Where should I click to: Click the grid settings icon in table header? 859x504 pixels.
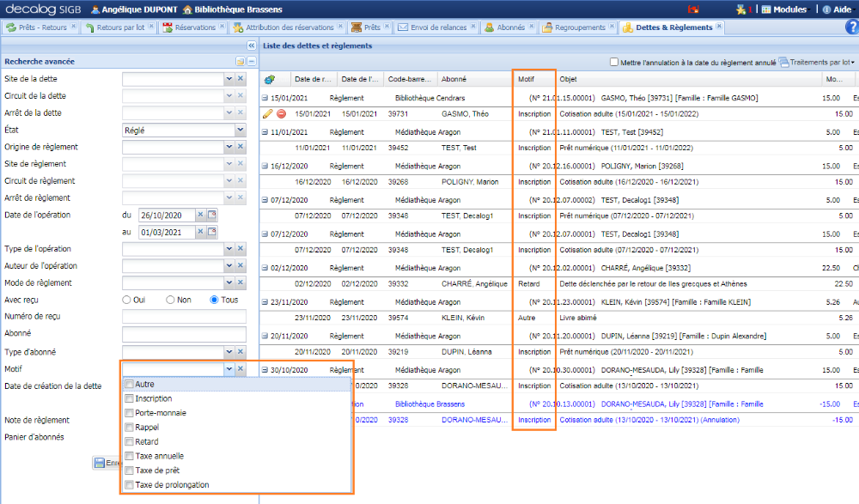tap(270, 79)
